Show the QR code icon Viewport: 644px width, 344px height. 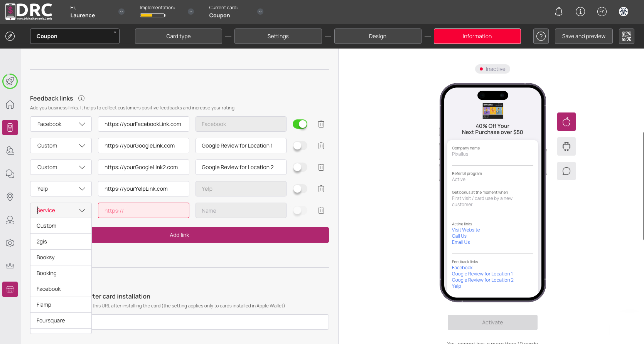tap(627, 36)
